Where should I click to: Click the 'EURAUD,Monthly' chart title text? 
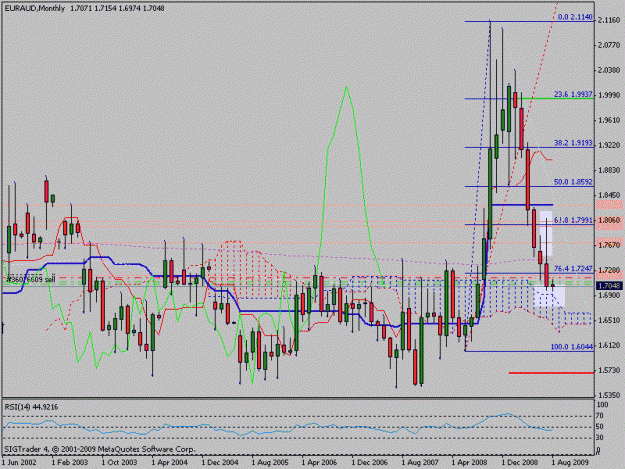pos(34,8)
